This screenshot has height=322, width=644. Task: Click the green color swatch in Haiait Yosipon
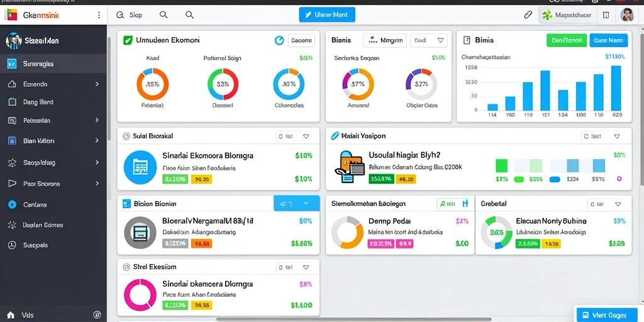tap(501, 165)
